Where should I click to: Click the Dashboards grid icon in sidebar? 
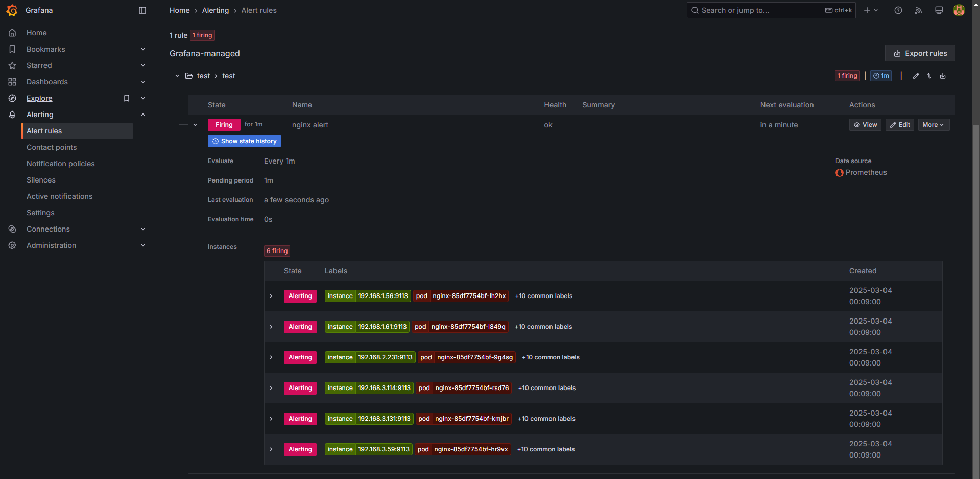tap(12, 82)
